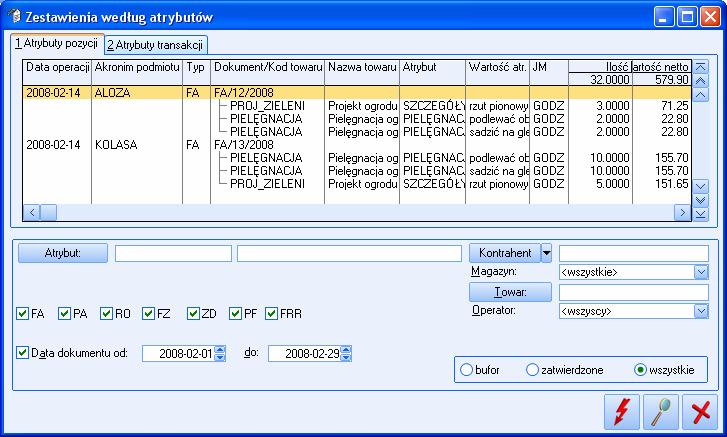The width and height of the screenshot is (727, 437).
Task: Select the FA/13/2008 document row
Action: [357, 145]
